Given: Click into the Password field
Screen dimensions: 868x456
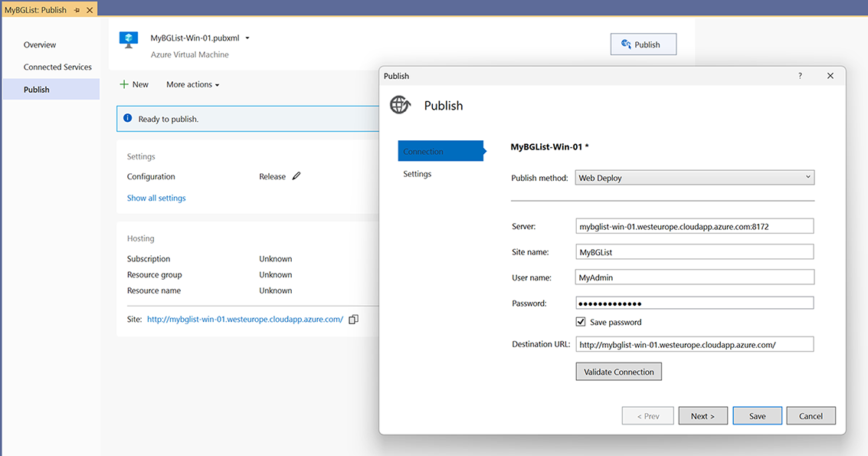Looking at the screenshot, I should (x=695, y=303).
